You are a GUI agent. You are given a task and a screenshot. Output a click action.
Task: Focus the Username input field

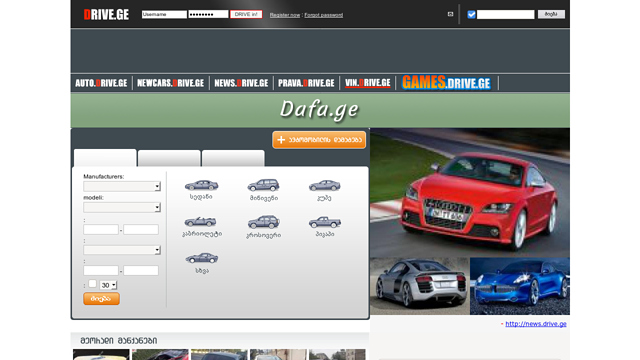pyautogui.click(x=164, y=14)
